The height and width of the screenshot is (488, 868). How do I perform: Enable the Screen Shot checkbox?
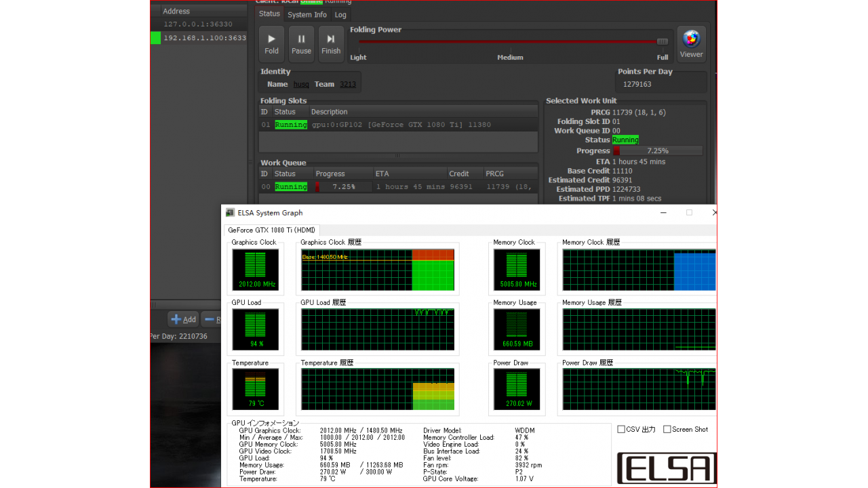667,429
